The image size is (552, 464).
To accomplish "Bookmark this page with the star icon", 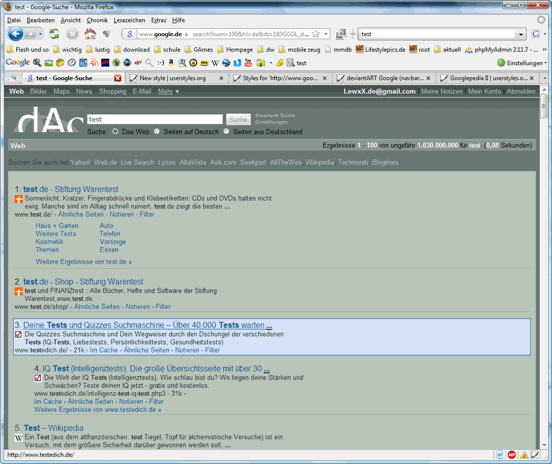I will (x=316, y=34).
